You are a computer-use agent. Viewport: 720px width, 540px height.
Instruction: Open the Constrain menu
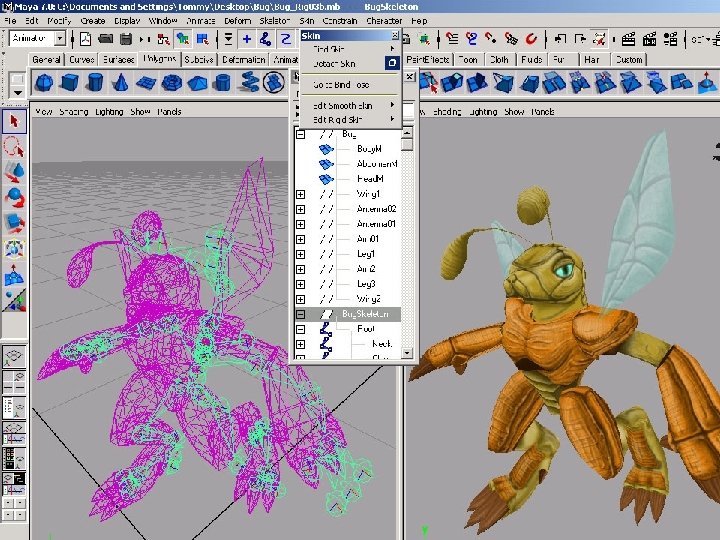pyautogui.click(x=339, y=21)
